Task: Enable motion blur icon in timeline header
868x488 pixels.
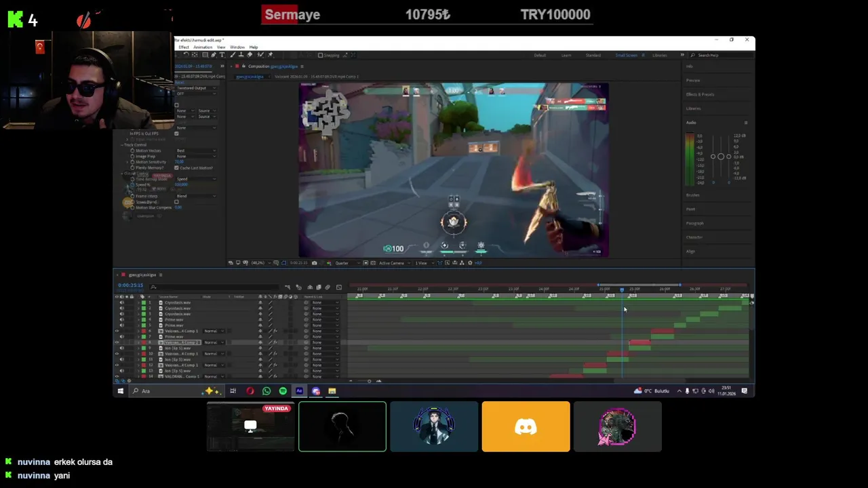Action: [x=328, y=287]
